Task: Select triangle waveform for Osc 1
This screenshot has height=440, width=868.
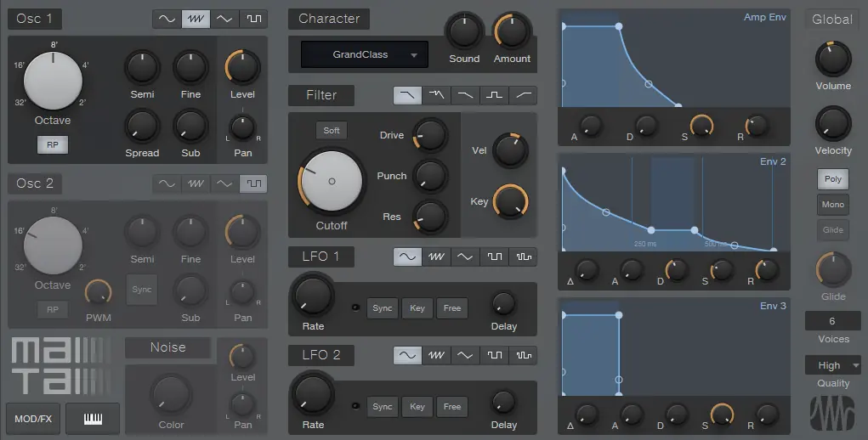Action: [x=224, y=19]
